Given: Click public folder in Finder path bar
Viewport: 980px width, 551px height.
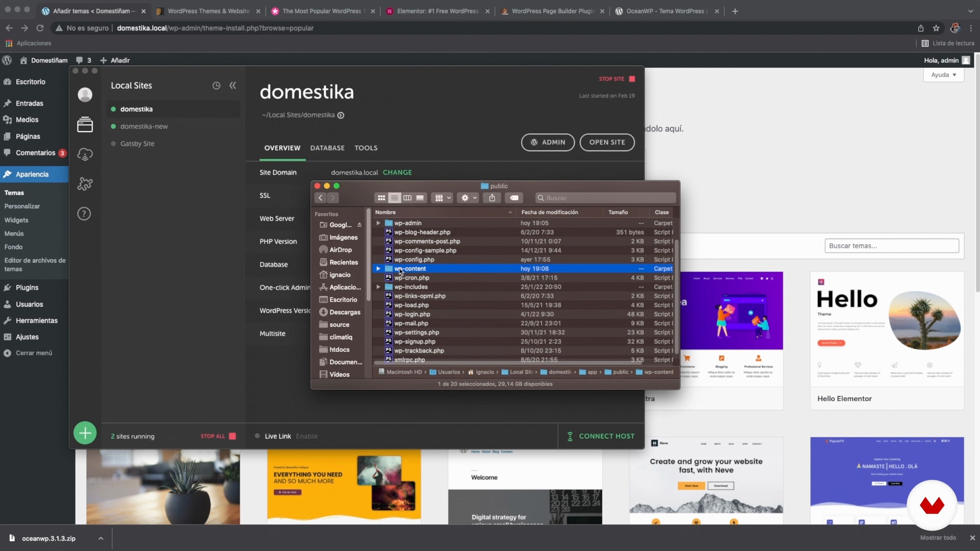Looking at the screenshot, I should (617, 372).
